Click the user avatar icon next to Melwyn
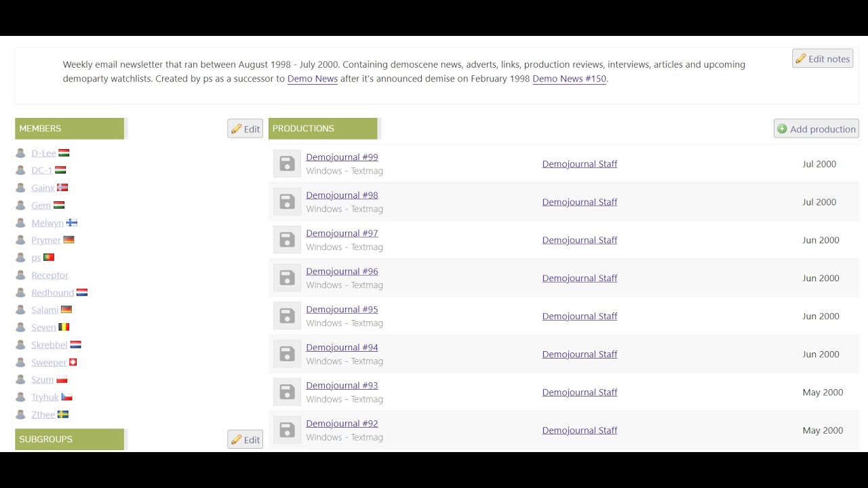868x488 pixels. (20, 223)
